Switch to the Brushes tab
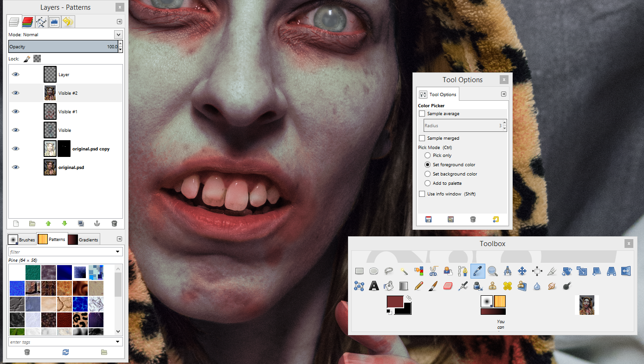Image resolution: width=644 pixels, height=364 pixels. (x=22, y=239)
